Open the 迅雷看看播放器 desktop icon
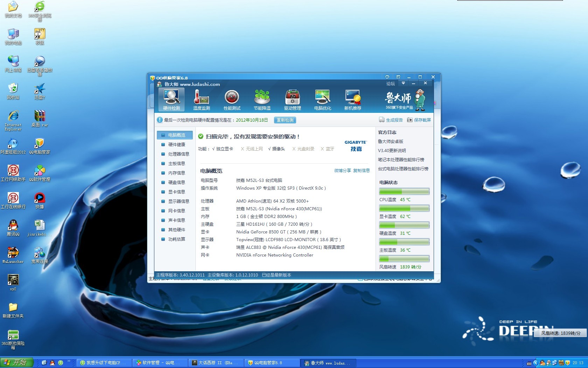Image resolution: width=588 pixels, height=368 pixels. (40, 66)
